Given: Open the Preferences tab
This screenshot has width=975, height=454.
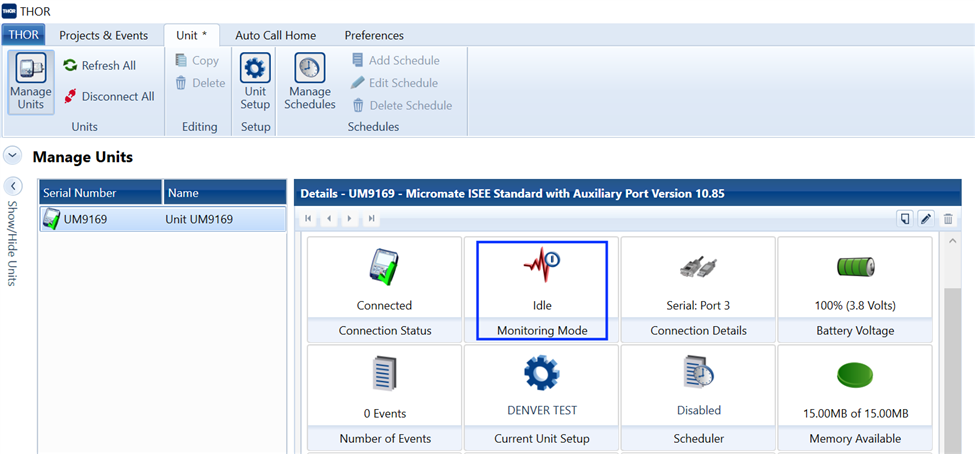Looking at the screenshot, I should [374, 35].
